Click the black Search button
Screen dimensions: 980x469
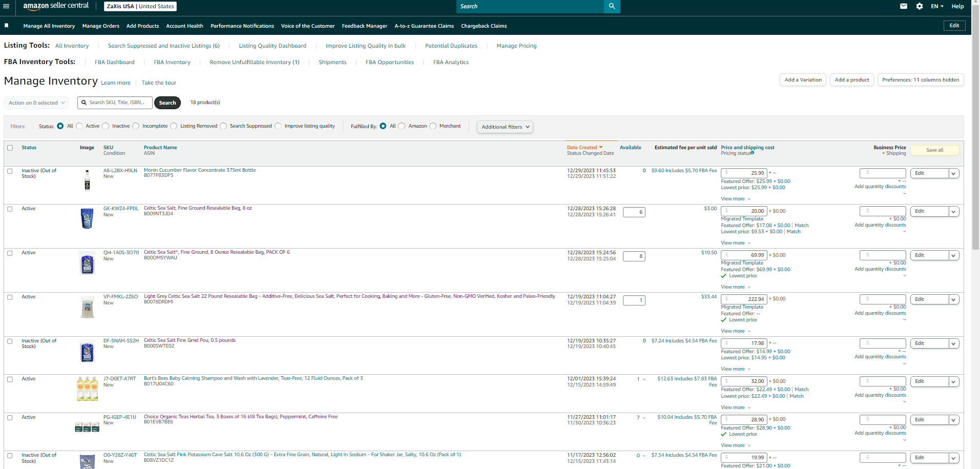tap(168, 103)
